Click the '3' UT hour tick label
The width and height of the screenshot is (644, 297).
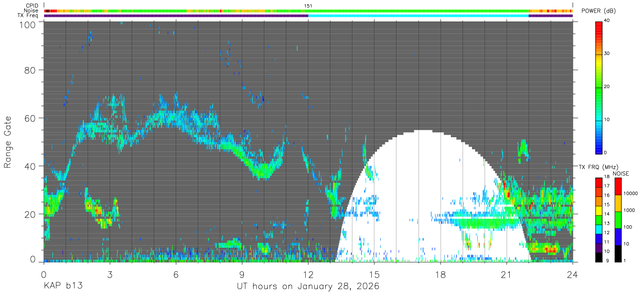(x=110, y=274)
